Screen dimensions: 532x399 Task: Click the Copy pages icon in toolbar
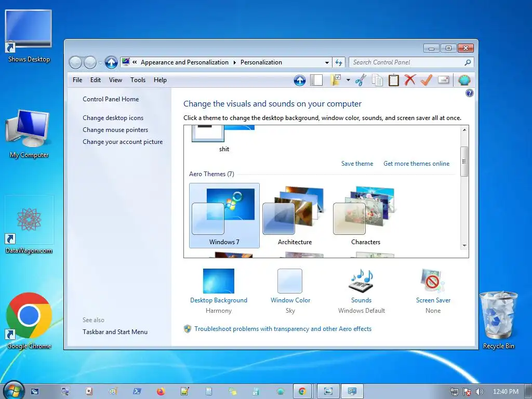pyautogui.click(x=377, y=81)
